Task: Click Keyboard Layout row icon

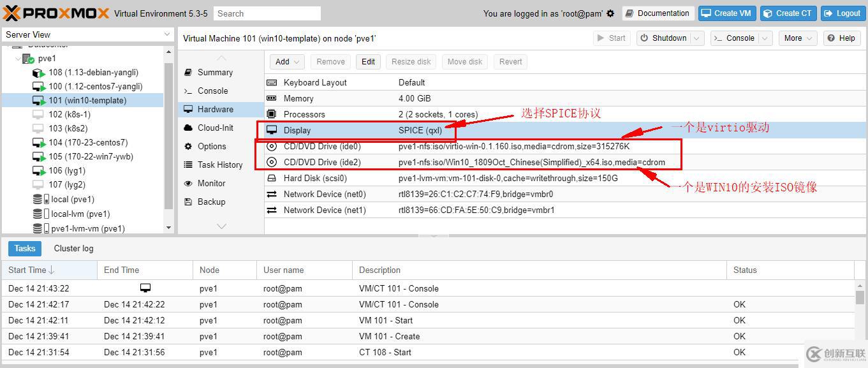Action: [x=272, y=82]
